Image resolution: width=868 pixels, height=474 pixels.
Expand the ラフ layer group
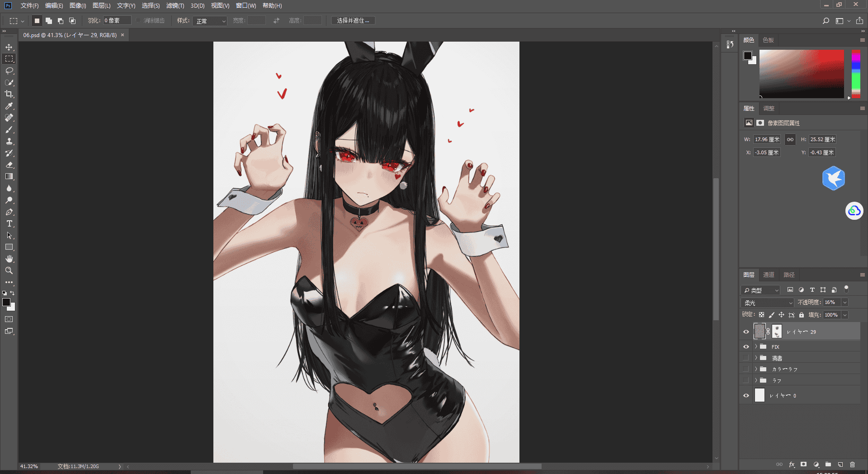(756, 380)
